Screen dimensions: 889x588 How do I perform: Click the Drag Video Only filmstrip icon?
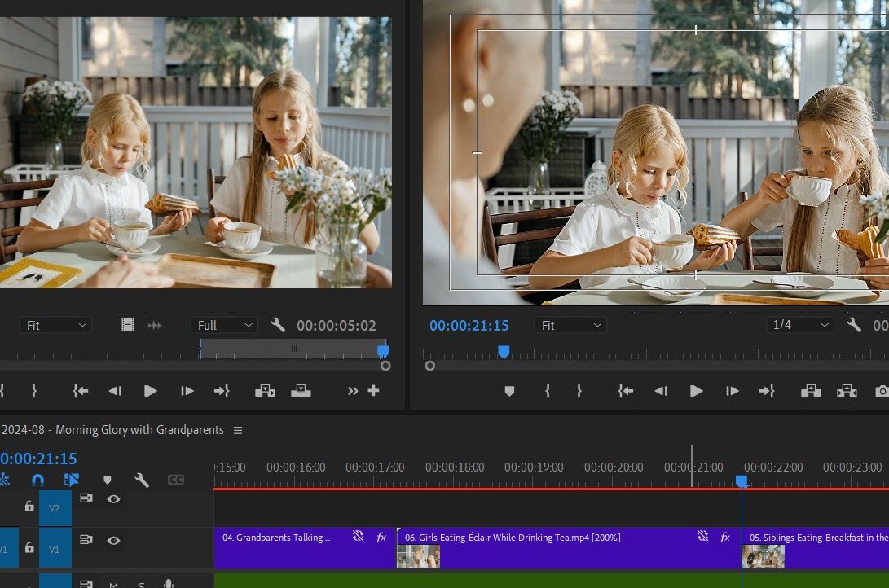tap(128, 325)
